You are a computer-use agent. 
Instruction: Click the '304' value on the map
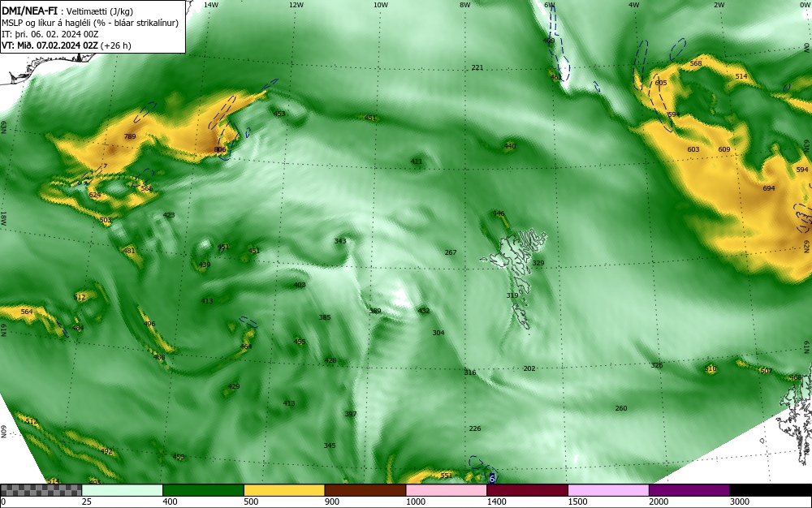438,333
